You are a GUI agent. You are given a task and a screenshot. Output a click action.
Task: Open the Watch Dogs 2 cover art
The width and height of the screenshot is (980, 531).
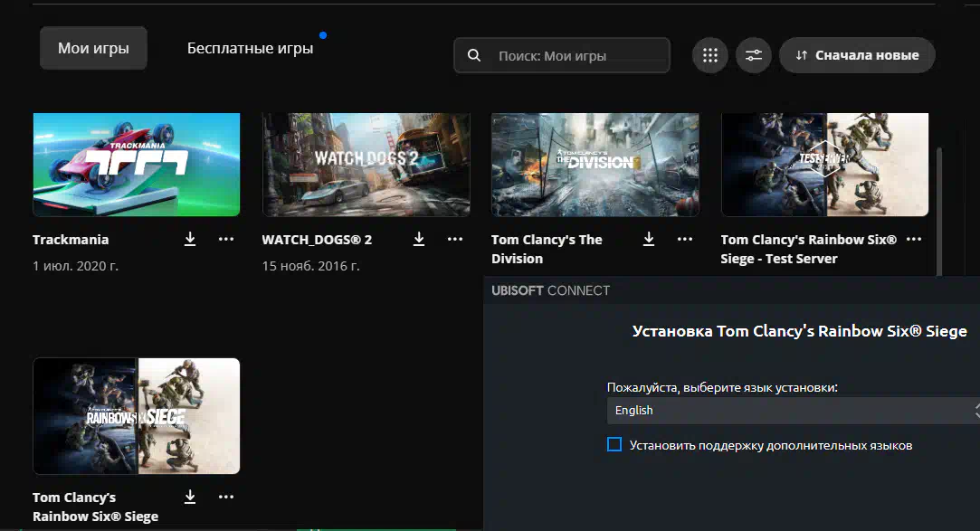pyautogui.click(x=366, y=165)
